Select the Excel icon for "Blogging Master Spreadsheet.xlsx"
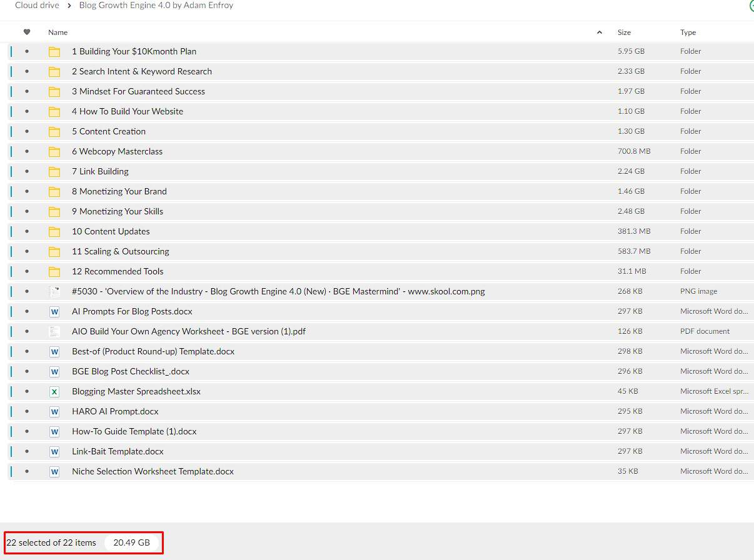754x560 pixels. point(54,391)
